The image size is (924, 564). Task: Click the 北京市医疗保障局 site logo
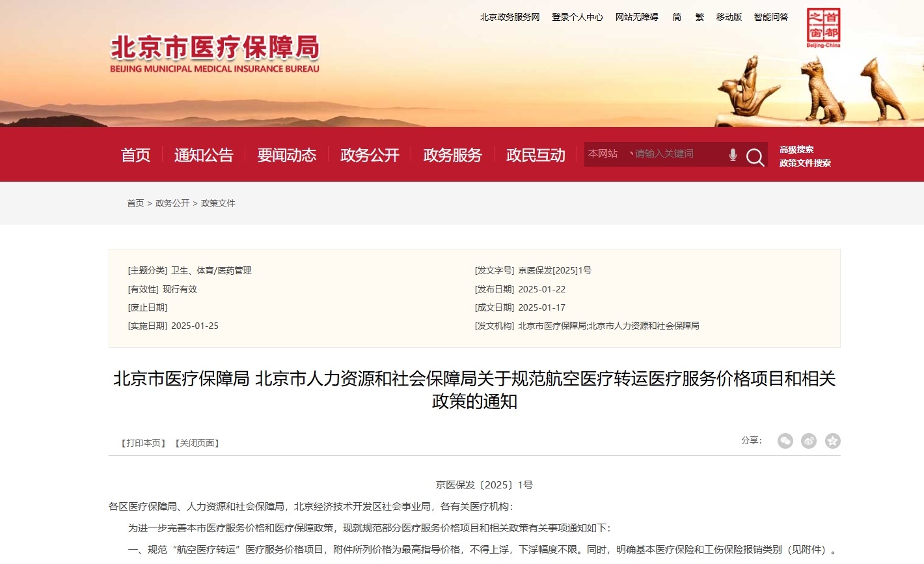point(215,53)
